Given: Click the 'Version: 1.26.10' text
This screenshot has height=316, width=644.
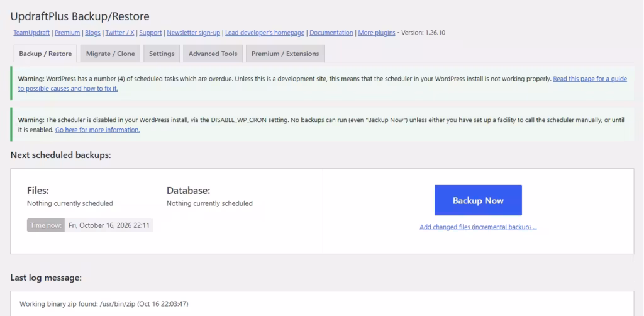Looking at the screenshot, I should (423, 33).
